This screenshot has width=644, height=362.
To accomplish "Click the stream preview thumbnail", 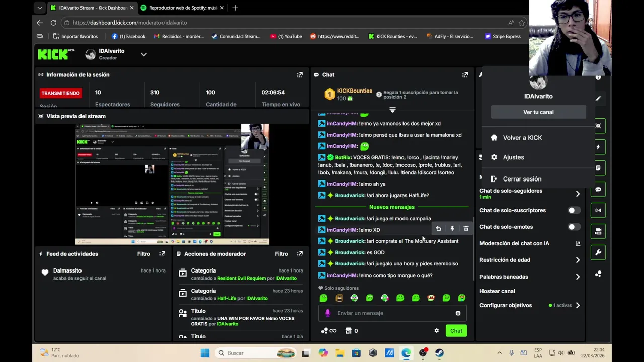I will (x=172, y=184).
